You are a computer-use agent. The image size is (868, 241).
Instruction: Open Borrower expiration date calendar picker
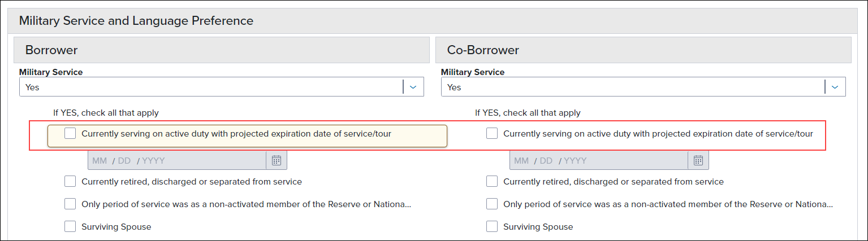[x=277, y=160]
